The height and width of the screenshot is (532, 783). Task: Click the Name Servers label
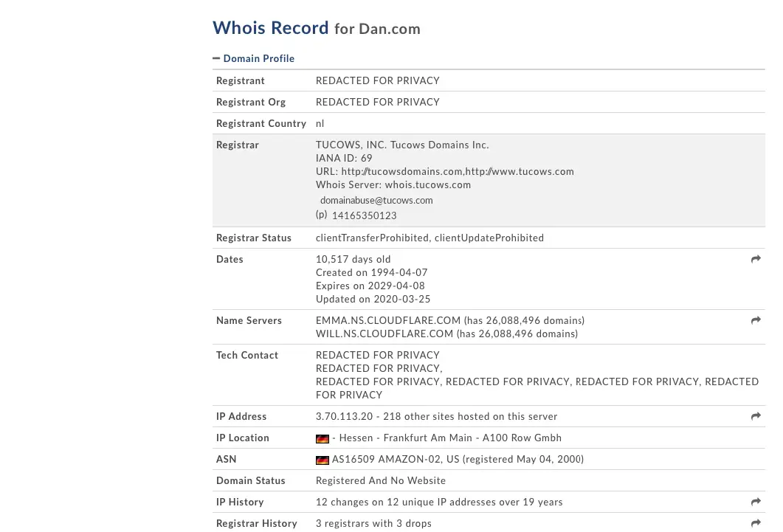point(249,320)
